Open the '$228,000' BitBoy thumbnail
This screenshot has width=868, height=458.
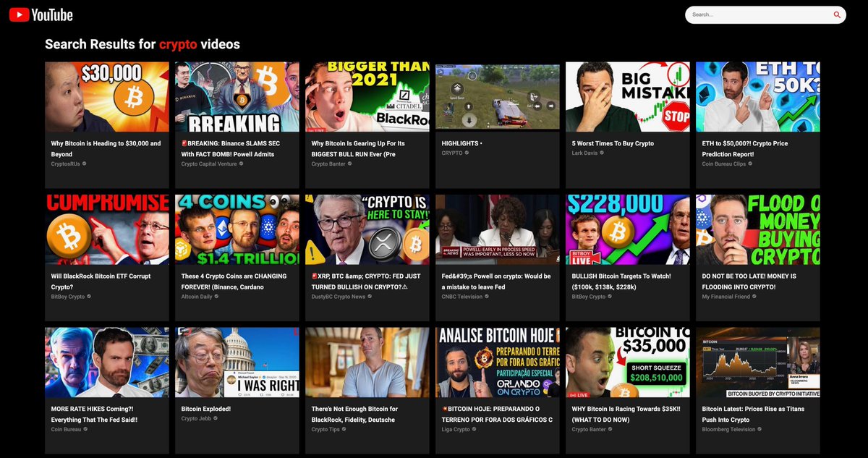627,229
